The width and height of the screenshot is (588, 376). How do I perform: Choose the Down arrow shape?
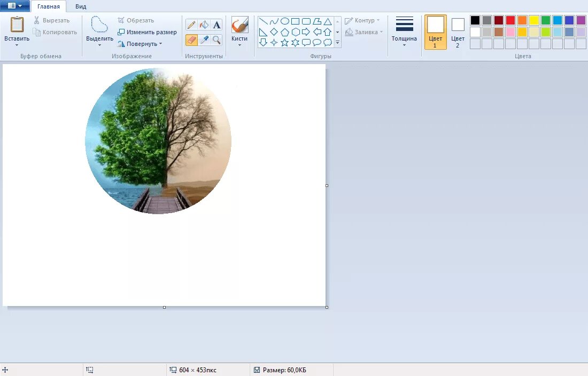263,43
